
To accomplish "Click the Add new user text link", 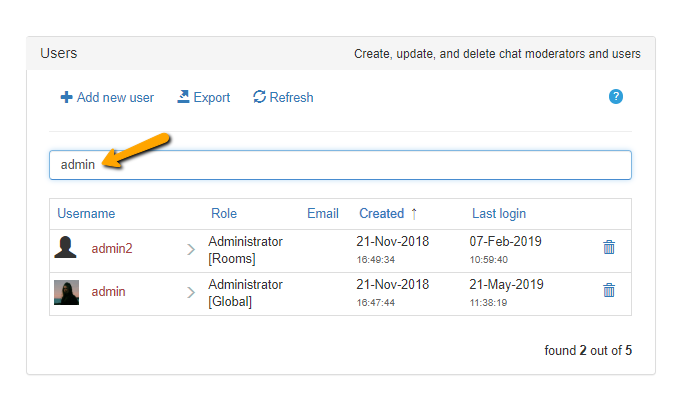I will pos(115,98).
